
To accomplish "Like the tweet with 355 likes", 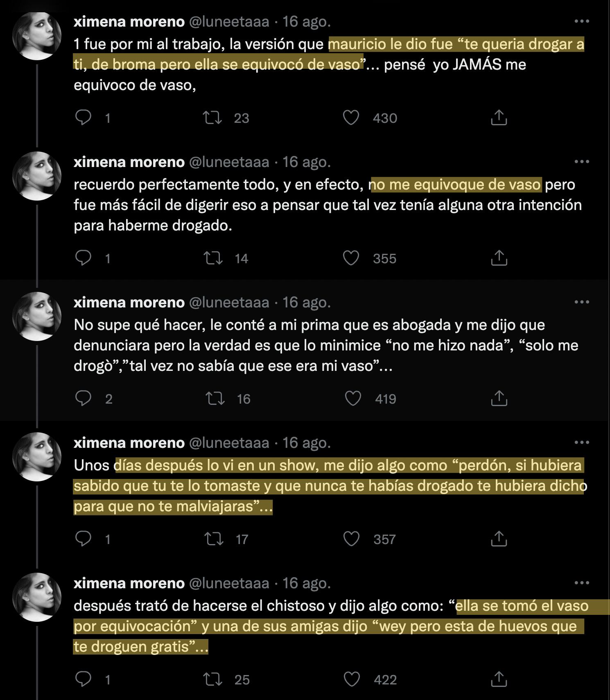I will pos(351,258).
